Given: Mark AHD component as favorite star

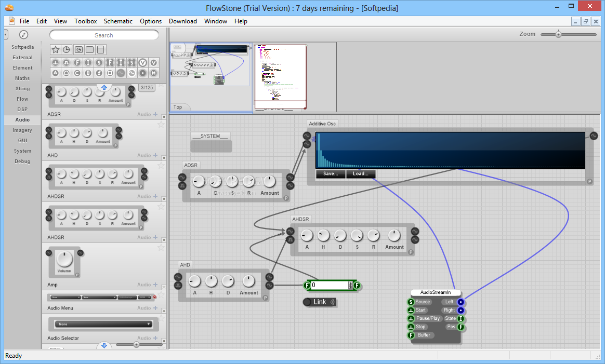Looking at the screenshot, I should [x=161, y=125].
